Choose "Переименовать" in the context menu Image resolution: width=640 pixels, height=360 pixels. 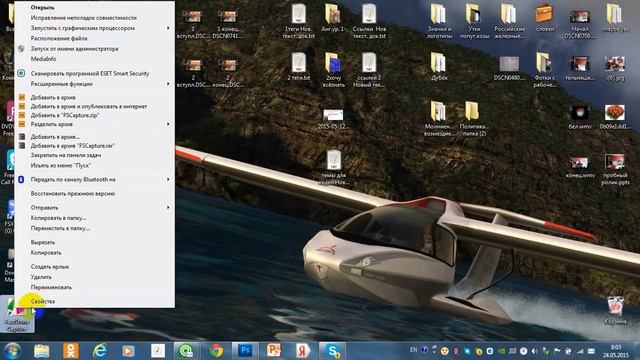tap(95, 287)
